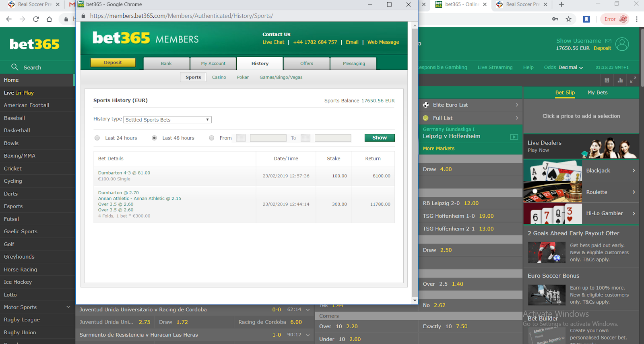Go back in the background Chrome window
Screen dimensions: 644x344
9,19
